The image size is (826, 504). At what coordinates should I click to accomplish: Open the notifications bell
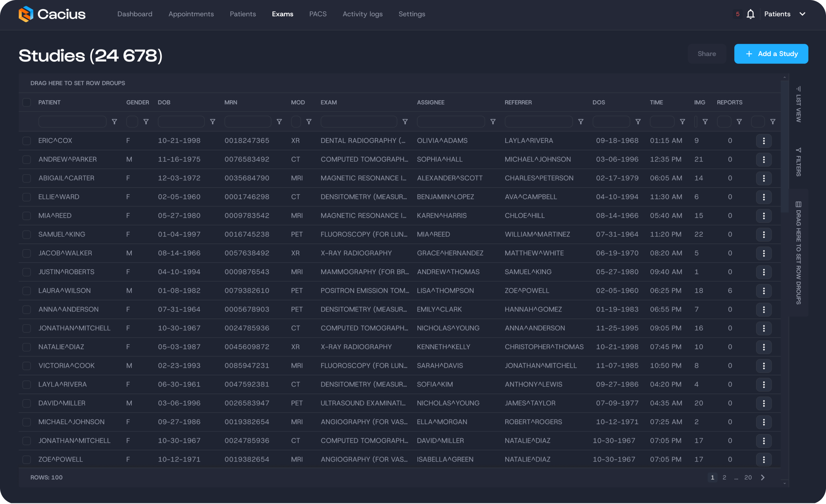[751, 14]
